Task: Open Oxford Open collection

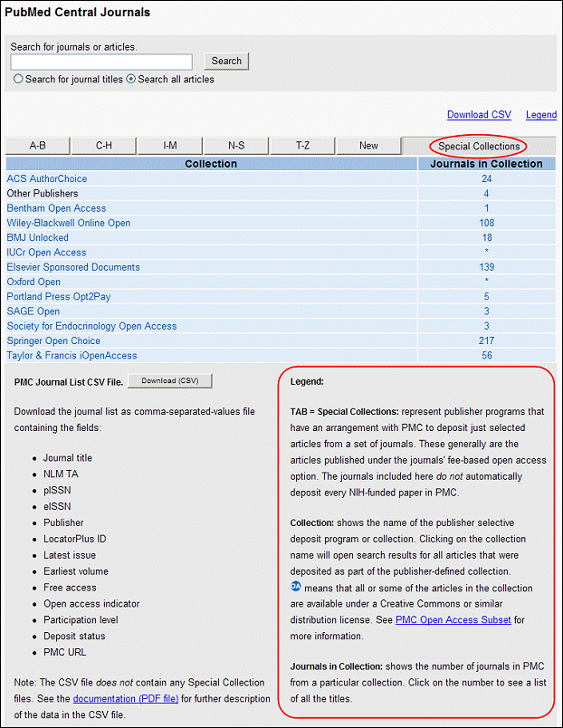Action: coord(33,282)
